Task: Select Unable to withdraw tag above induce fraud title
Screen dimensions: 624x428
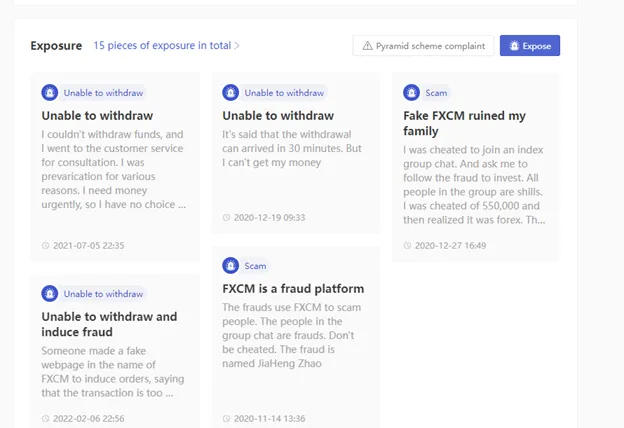Action: coord(103,293)
